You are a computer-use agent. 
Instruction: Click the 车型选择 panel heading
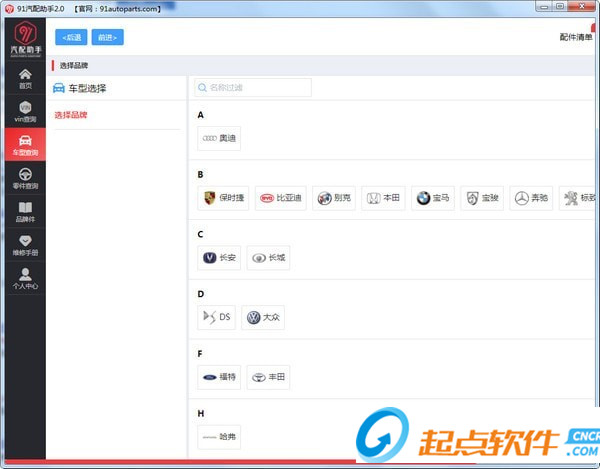[x=87, y=88]
